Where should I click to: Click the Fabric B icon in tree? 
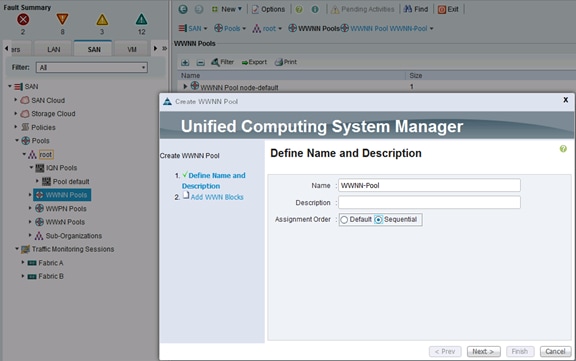[x=32, y=276]
